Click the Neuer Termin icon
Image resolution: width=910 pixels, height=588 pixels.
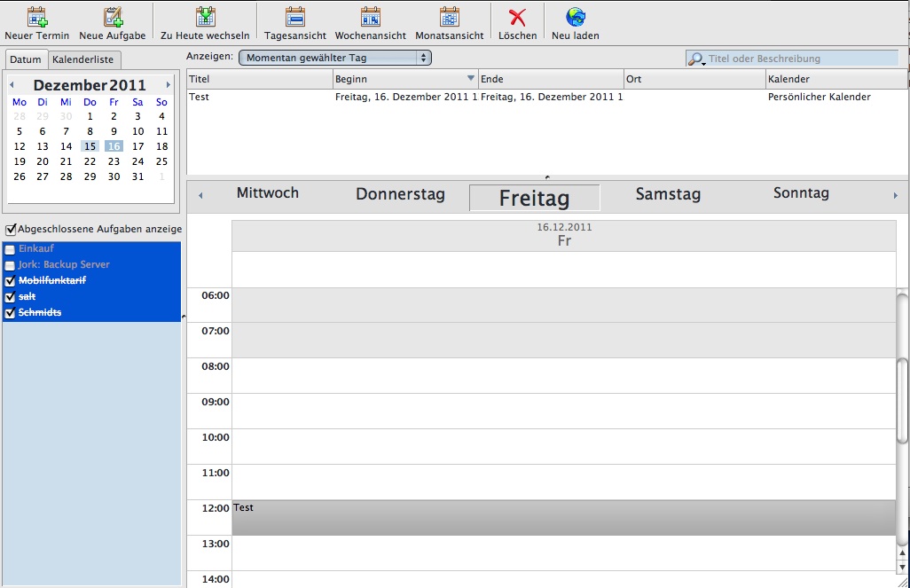tap(36, 17)
